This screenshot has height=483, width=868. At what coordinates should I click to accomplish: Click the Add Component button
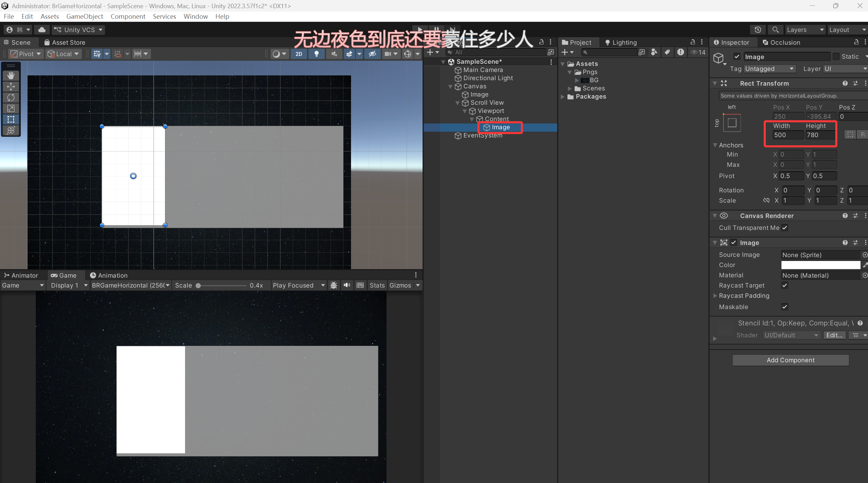pyautogui.click(x=790, y=360)
